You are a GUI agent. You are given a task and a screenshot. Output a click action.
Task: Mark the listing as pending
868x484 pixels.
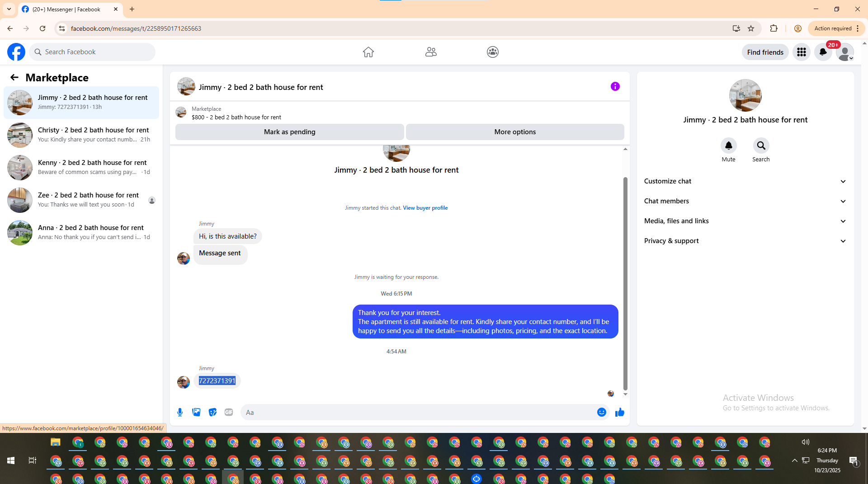(x=289, y=132)
